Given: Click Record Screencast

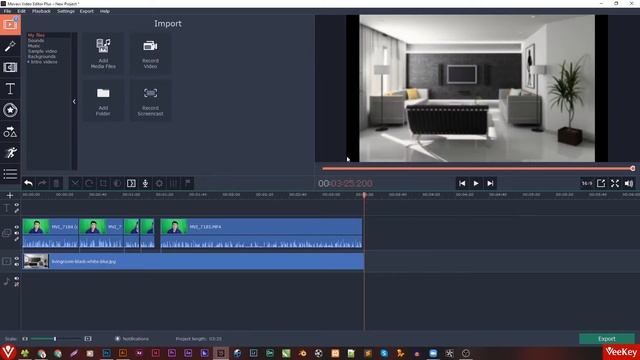Looking at the screenshot, I should 151,101.
